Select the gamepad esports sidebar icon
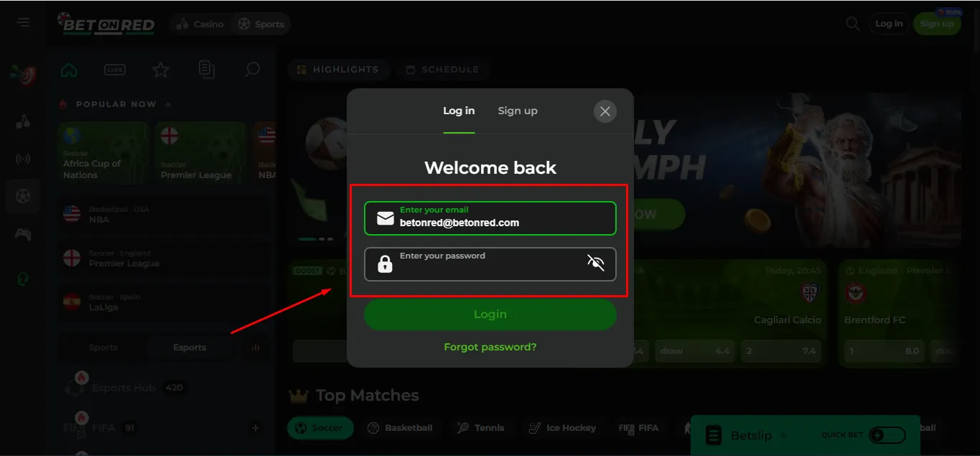 pyautogui.click(x=23, y=234)
